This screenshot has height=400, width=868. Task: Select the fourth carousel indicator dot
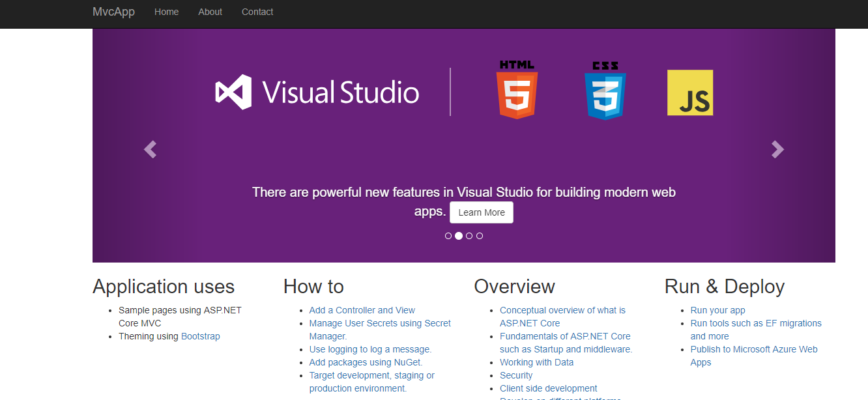click(x=480, y=236)
